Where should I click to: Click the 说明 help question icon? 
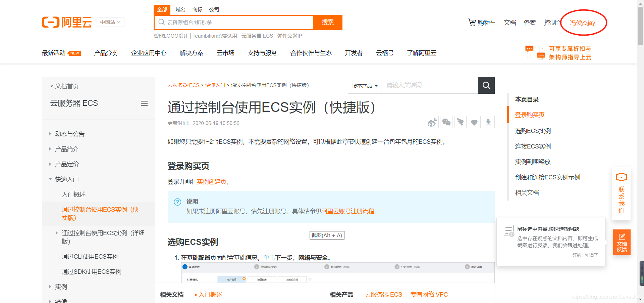[177, 202]
